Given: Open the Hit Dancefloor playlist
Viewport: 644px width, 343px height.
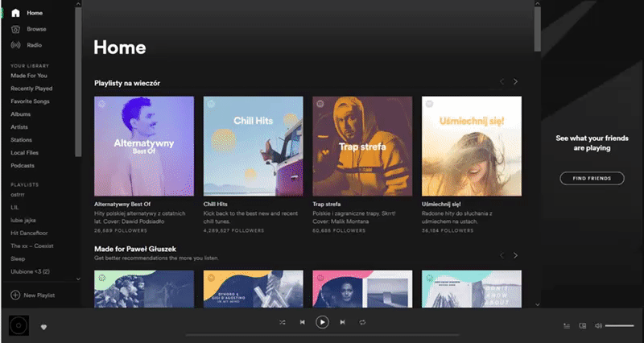Looking at the screenshot, I should click(29, 233).
